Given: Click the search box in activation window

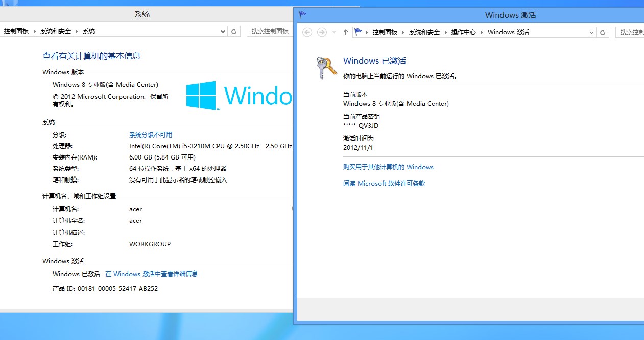Looking at the screenshot, I should point(630,32).
